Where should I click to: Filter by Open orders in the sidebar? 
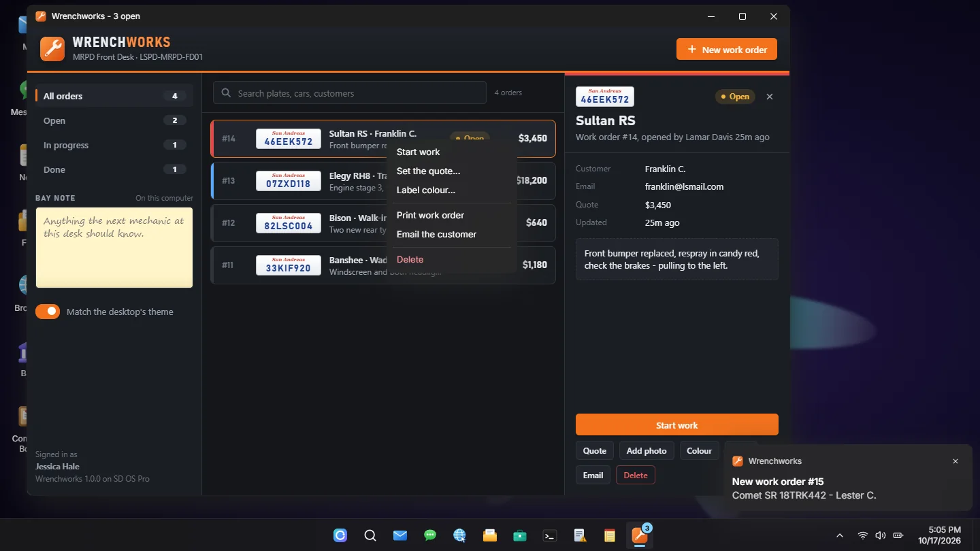coord(114,120)
